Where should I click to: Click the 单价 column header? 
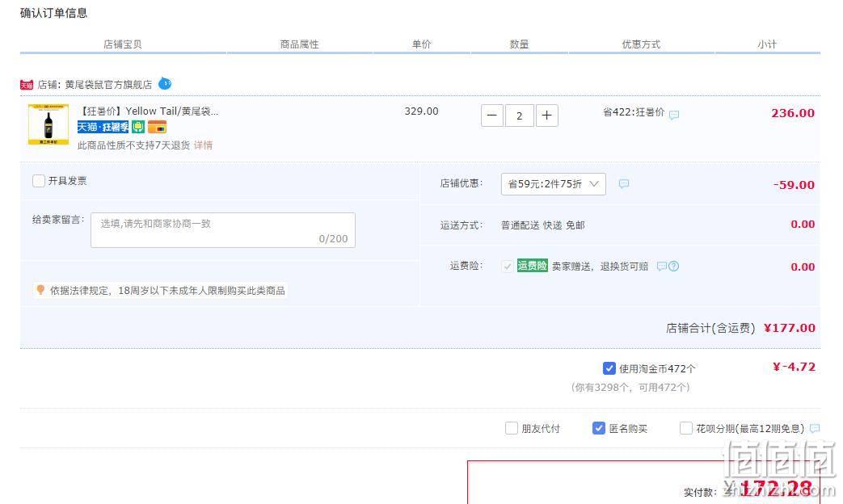coord(422,44)
